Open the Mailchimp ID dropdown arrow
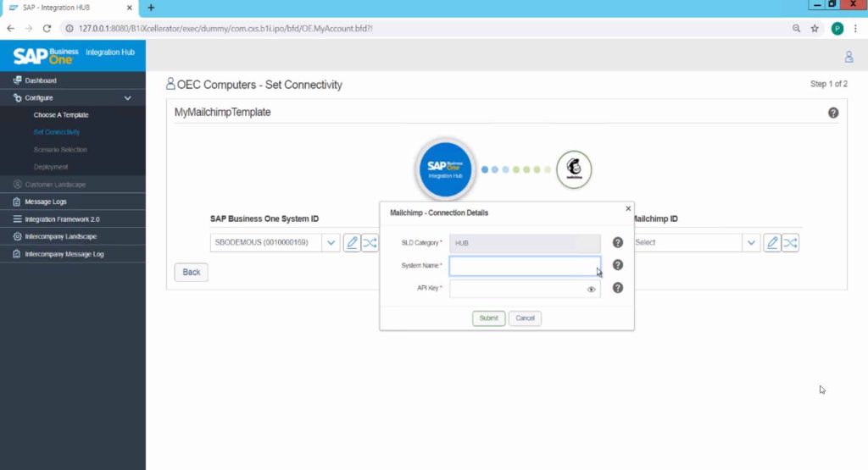Image resolution: width=868 pixels, height=470 pixels. tap(751, 243)
